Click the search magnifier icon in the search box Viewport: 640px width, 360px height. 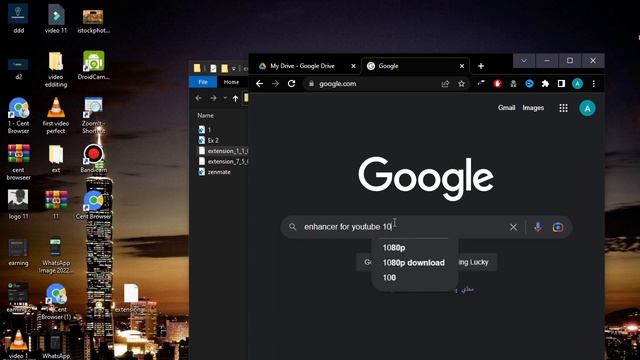(x=292, y=227)
